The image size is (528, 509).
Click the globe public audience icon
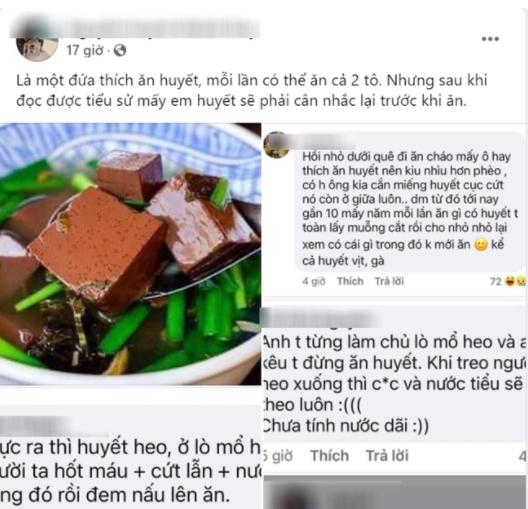coord(120,50)
